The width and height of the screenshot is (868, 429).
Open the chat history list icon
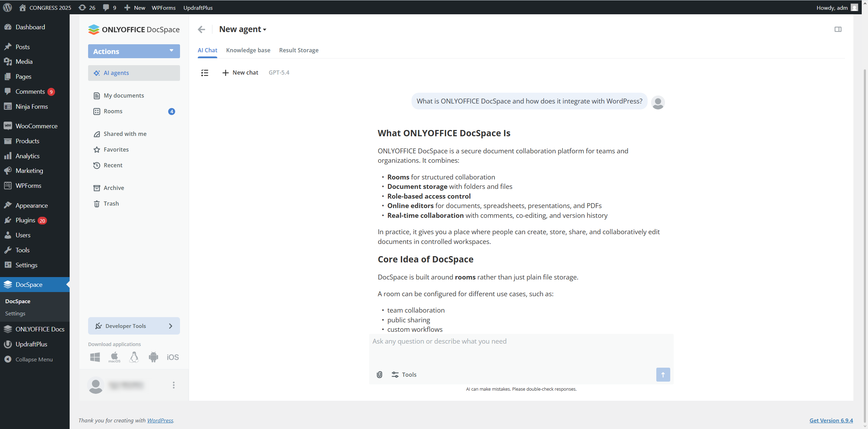pos(205,72)
